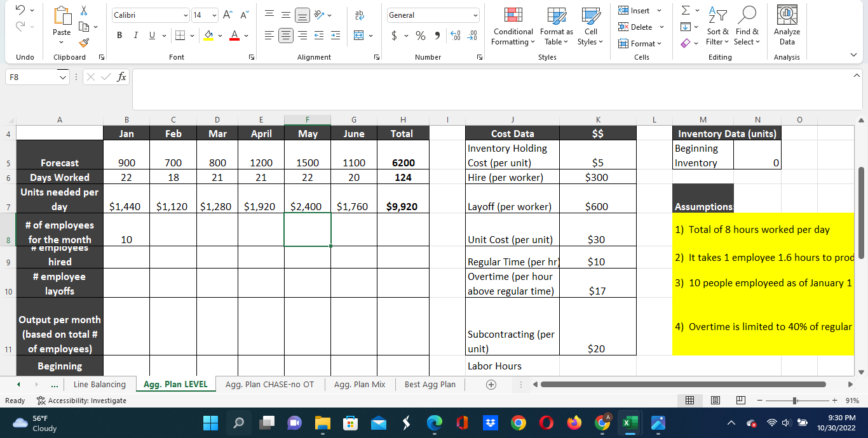Expand Format as Table menu
This screenshot has height=438, width=868.
(x=556, y=26)
